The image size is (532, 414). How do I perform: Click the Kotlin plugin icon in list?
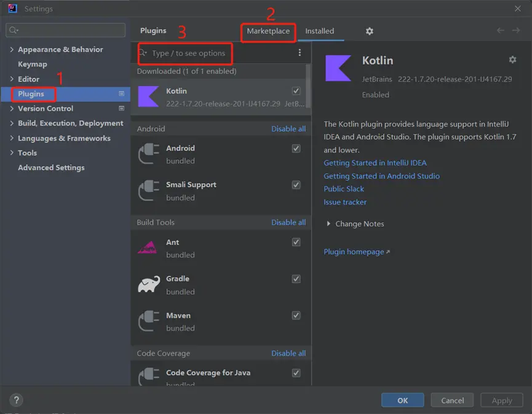pyautogui.click(x=149, y=97)
